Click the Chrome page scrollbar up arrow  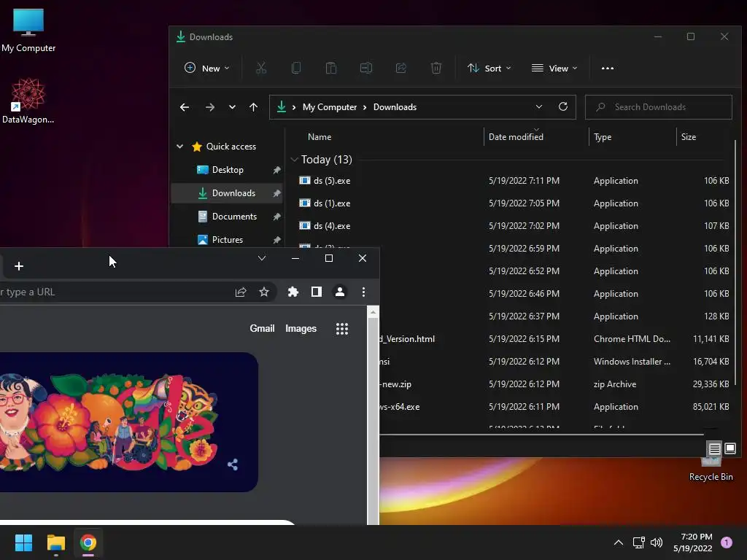pyautogui.click(x=373, y=312)
